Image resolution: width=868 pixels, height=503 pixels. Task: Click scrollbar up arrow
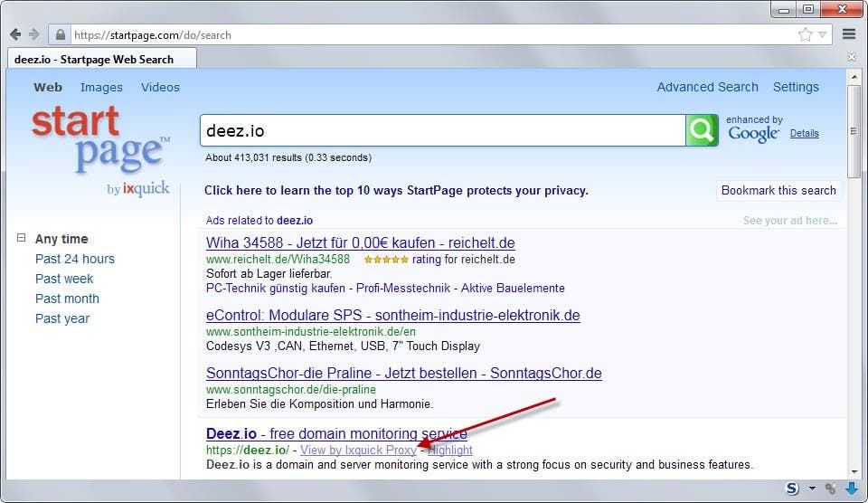coord(854,77)
